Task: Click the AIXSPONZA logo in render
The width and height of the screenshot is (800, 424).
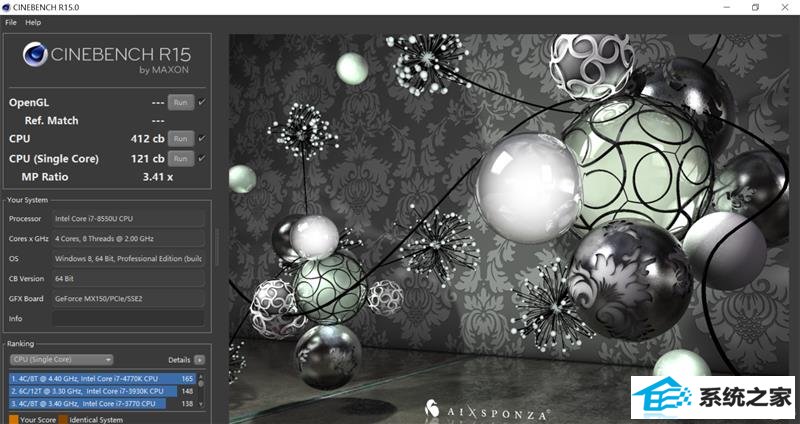Action: (x=487, y=411)
